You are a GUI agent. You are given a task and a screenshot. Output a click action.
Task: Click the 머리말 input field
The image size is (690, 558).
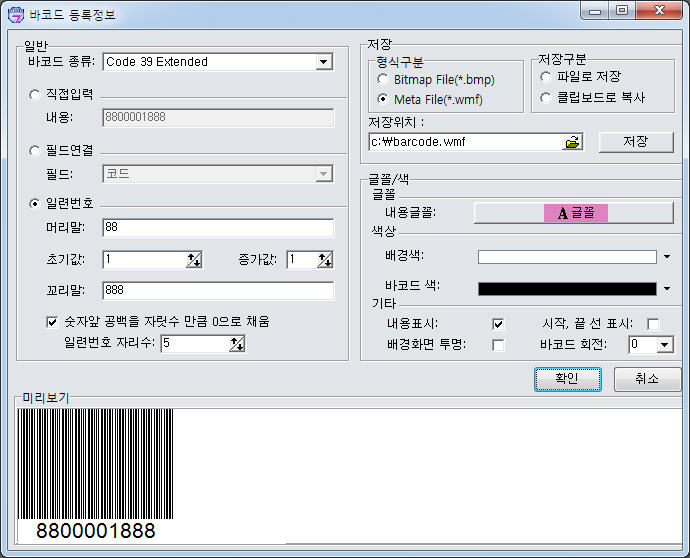pos(218,228)
